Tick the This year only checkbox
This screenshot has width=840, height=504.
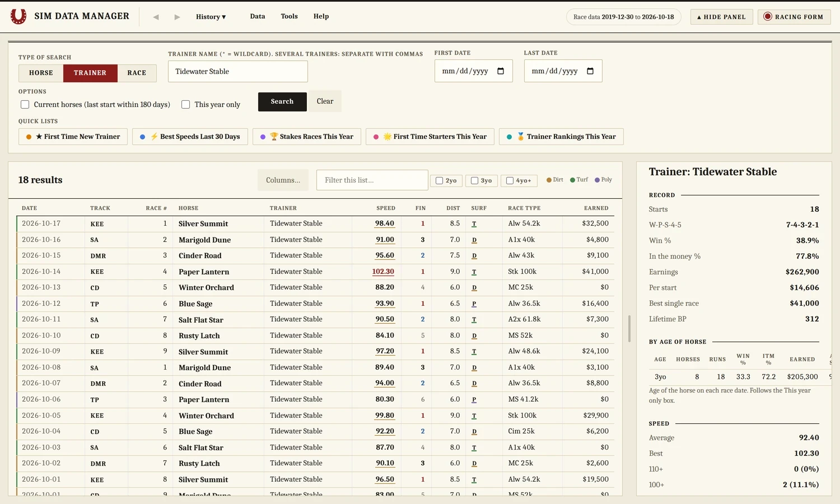185,105
